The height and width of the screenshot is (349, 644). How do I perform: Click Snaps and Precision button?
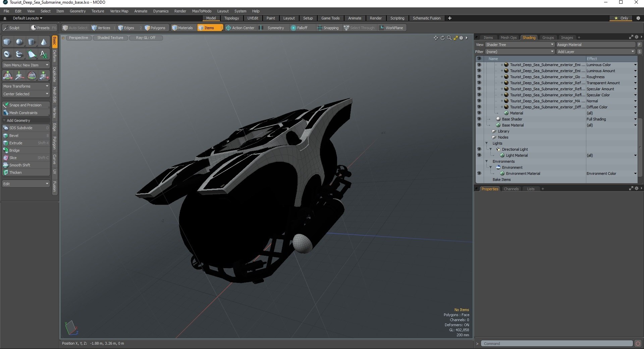click(x=26, y=105)
